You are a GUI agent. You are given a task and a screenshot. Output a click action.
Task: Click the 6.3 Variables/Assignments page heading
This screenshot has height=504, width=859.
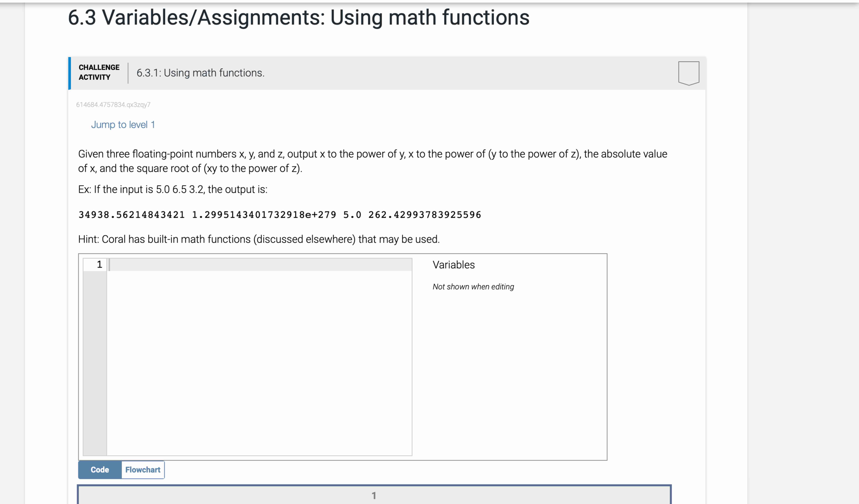[298, 17]
